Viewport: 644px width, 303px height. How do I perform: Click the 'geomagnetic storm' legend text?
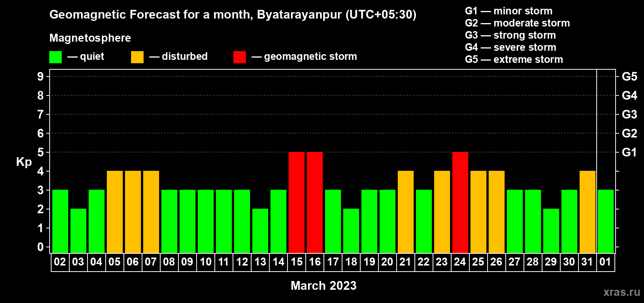coord(311,56)
